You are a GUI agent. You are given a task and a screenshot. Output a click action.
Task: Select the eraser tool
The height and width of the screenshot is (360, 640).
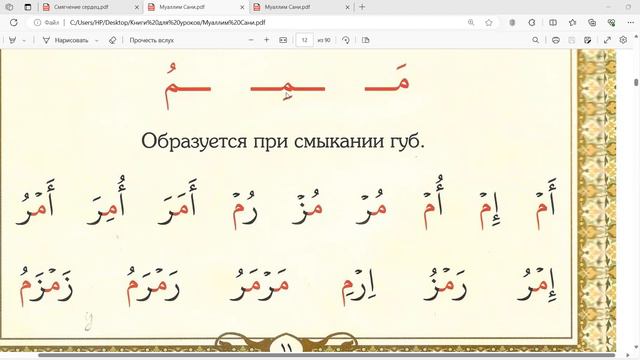point(112,40)
